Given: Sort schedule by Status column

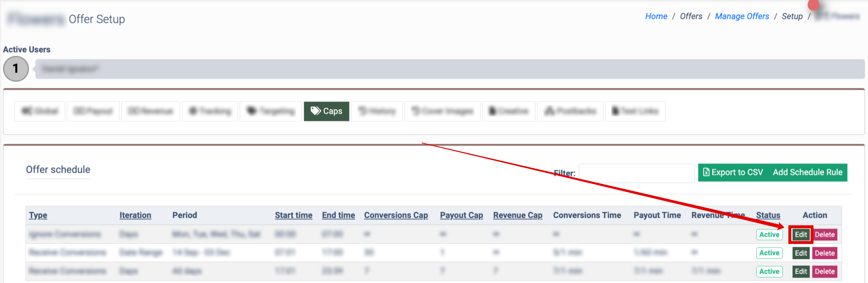Looking at the screenshot, I should [768, 215].
